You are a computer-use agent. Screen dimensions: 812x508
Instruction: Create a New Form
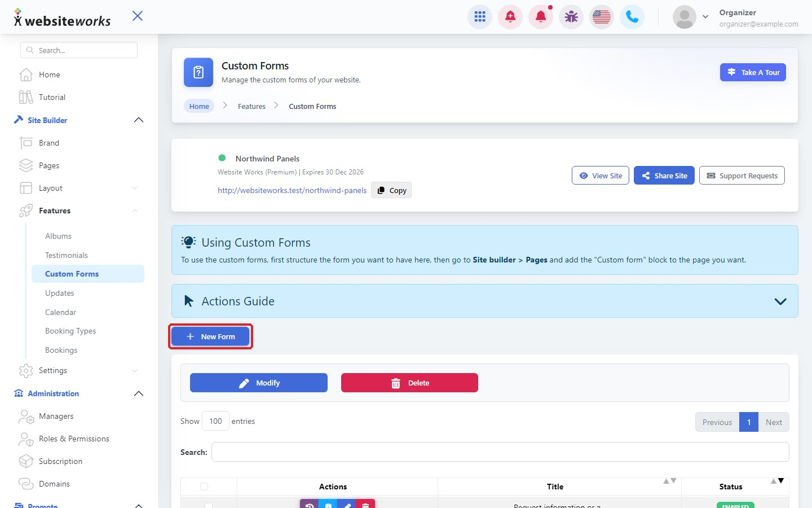pyautogui.click(x=210, y=336)
